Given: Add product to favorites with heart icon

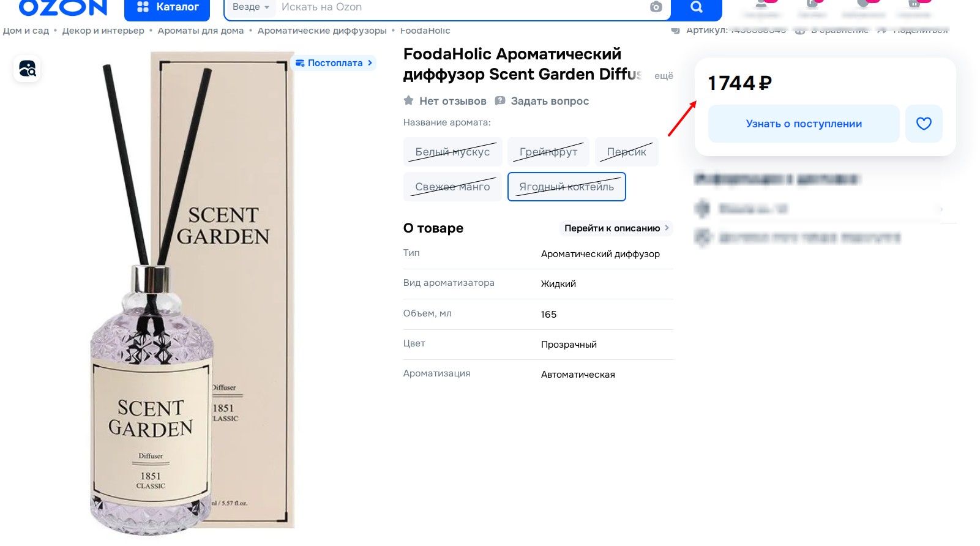Looking at the screenshot, I should tap(924, 124).
